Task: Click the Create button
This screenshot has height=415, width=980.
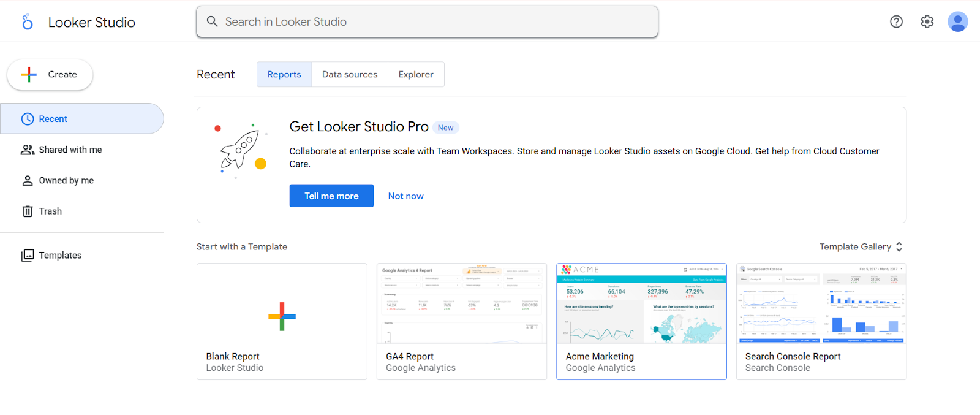Action: click(50, 75)
